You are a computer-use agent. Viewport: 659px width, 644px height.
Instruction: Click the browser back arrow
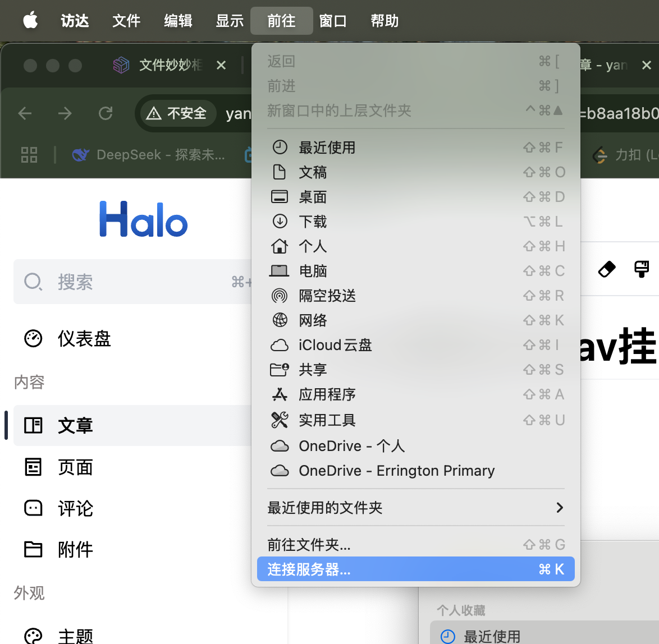pos(25,113)
